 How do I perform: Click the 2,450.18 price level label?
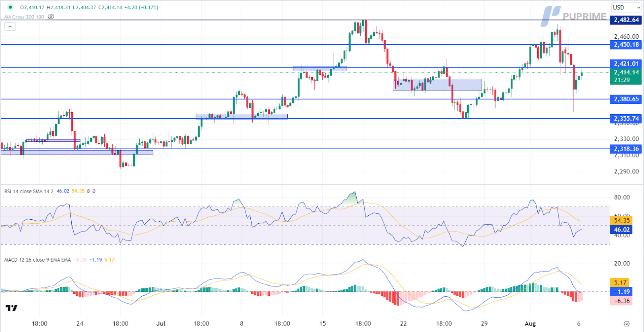[x=626, y=45]
